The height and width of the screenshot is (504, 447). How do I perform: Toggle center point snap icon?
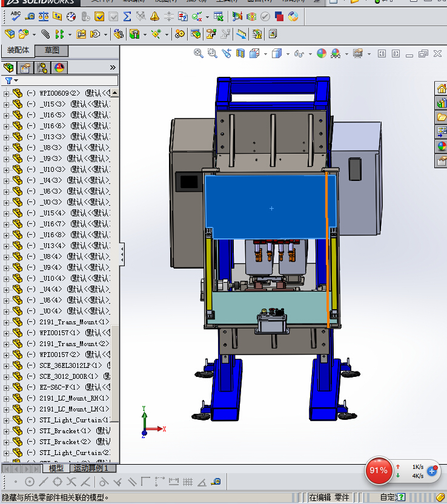[29, 482]
